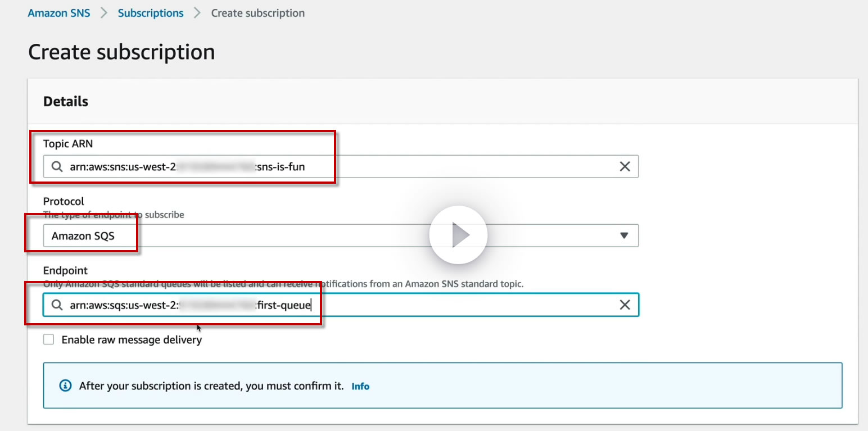Screen dimensions: 868x431
Task: Click the 'After your subscription is created' notice text
Action: 211,386
